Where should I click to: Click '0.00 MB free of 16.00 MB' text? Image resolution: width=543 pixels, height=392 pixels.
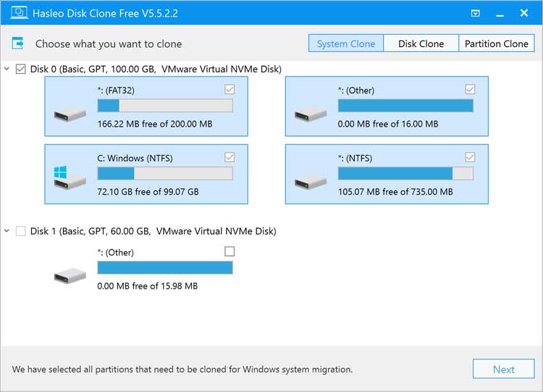388,124
